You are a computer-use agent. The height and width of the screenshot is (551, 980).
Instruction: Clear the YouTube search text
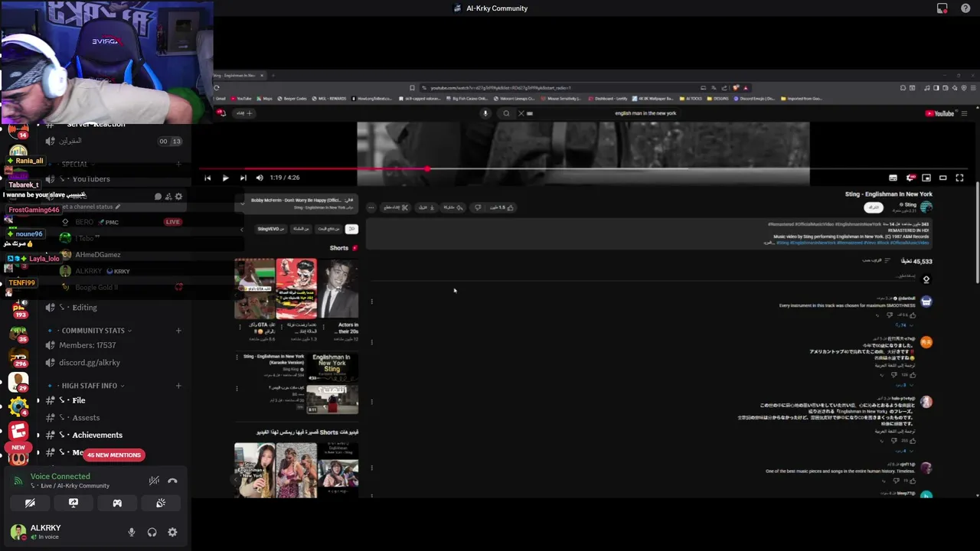click(x=521, y=113)
